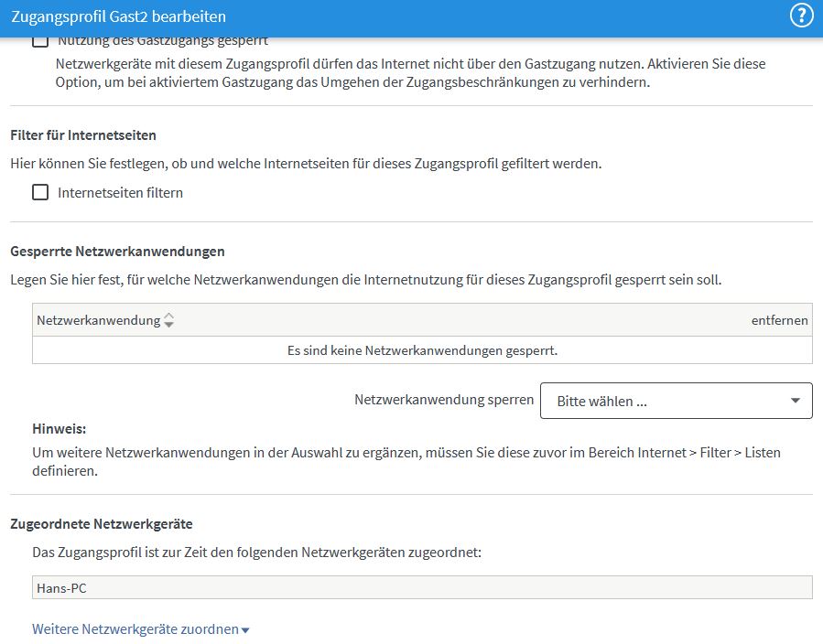Tick the 'Nutzung des Gastzugangs gesperrt' checkbox

point(40,41)
